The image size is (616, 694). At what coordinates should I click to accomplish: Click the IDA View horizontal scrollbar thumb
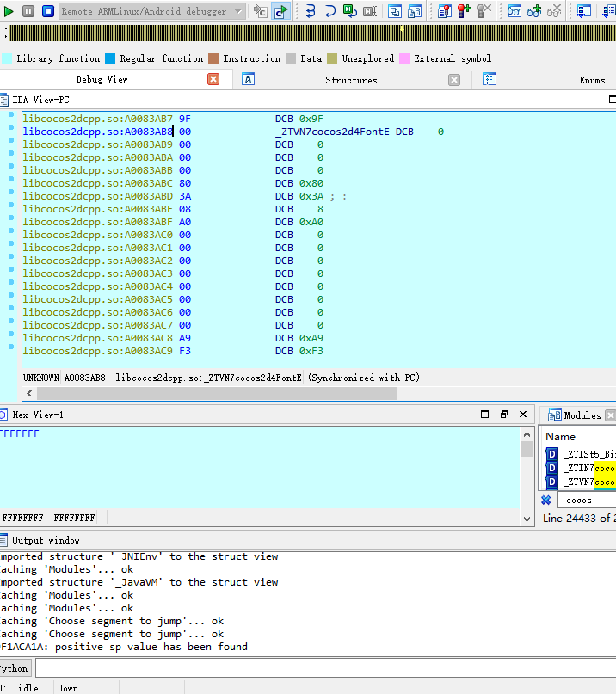click(217, 393)
